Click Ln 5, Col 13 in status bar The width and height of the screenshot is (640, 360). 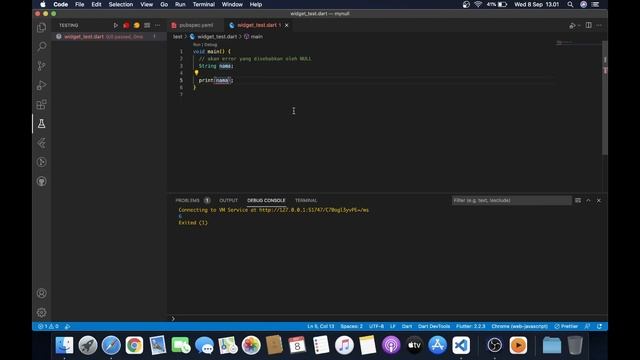point(320,327)
